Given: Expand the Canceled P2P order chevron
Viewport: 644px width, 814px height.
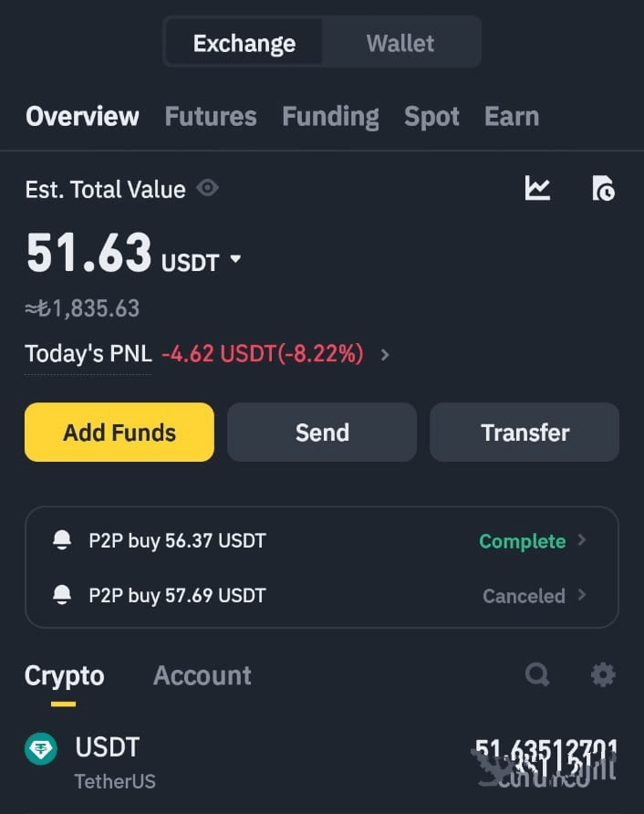Looking at the screenshot, I should pyautogui.click(x=582, y=595).
